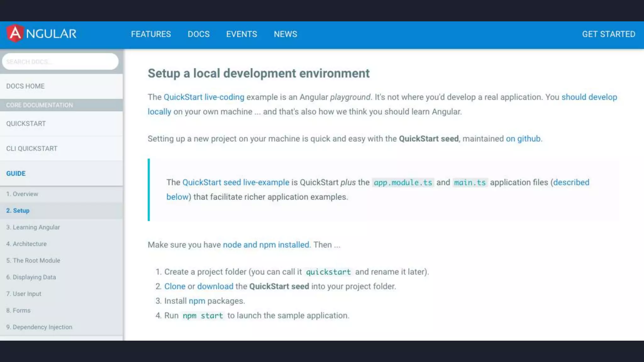The image size is (644, 362).
Task: Open the Dependency Injection chapter
Action: coord(39,327)
